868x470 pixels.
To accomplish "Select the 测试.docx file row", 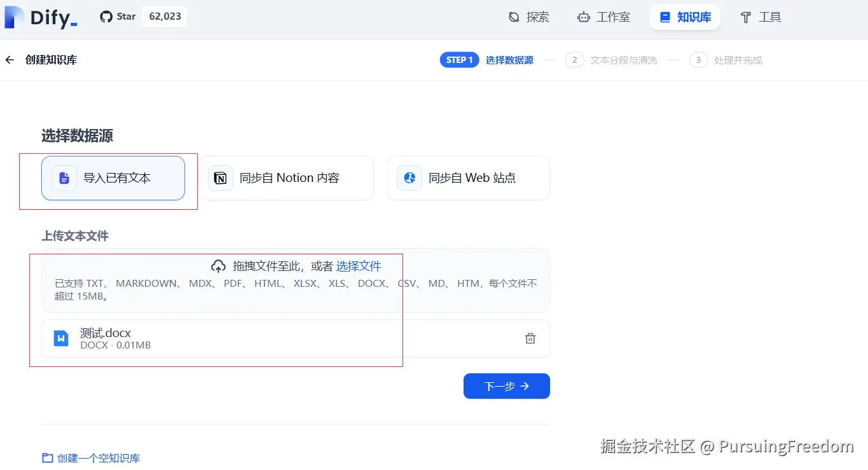I will 296,338.
